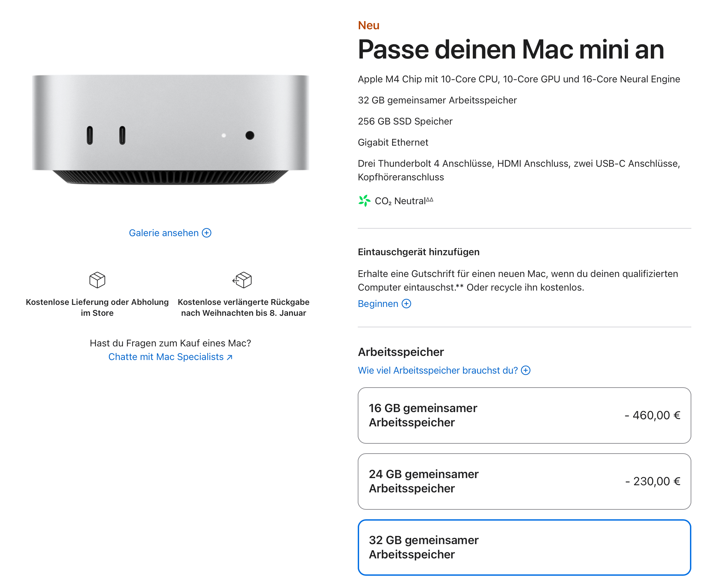
Task: Click the CO₂ Neutral label
Action: (x=404, y=201)
